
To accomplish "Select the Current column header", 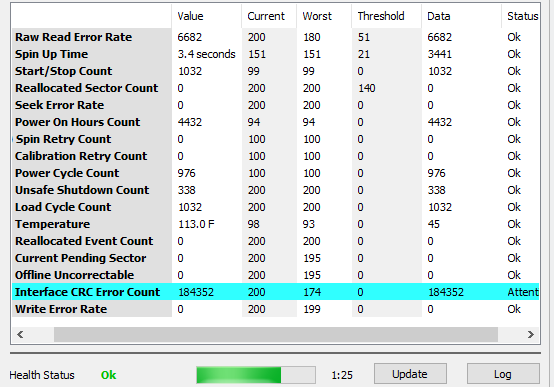I will tap(269, 16).
